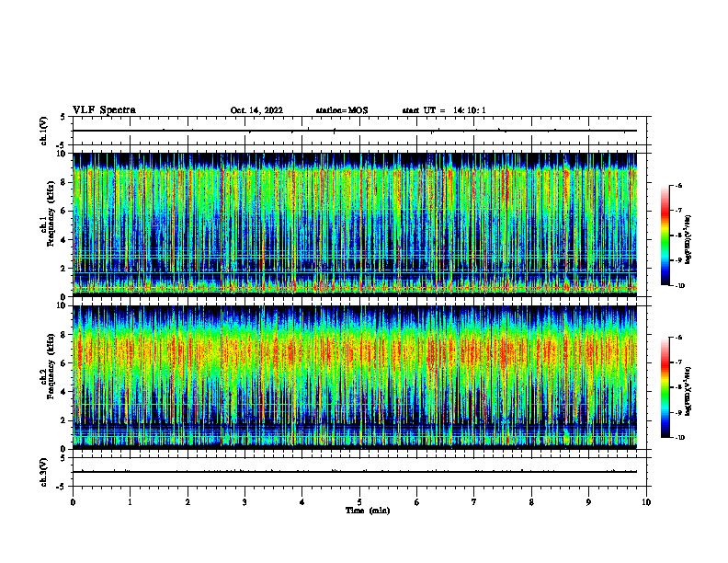Click the "-5" tick on ch.3(V) axis
This screenshot has width=728, height=563.
[x=62, y=487]
